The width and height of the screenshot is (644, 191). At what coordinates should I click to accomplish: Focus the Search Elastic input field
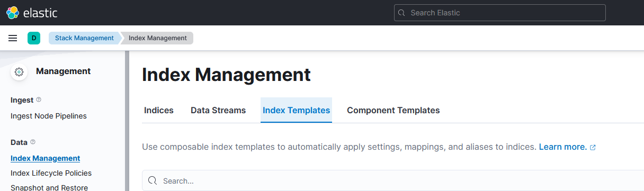tap(499, 13)
